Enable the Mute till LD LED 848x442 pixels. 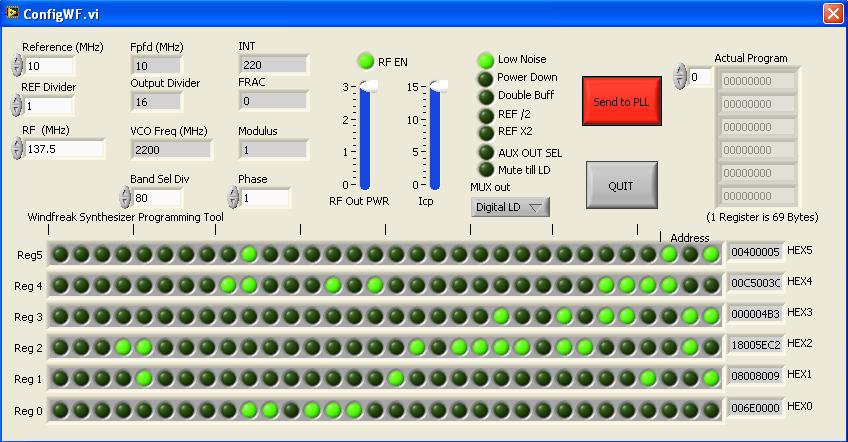(x=486, y=170)
